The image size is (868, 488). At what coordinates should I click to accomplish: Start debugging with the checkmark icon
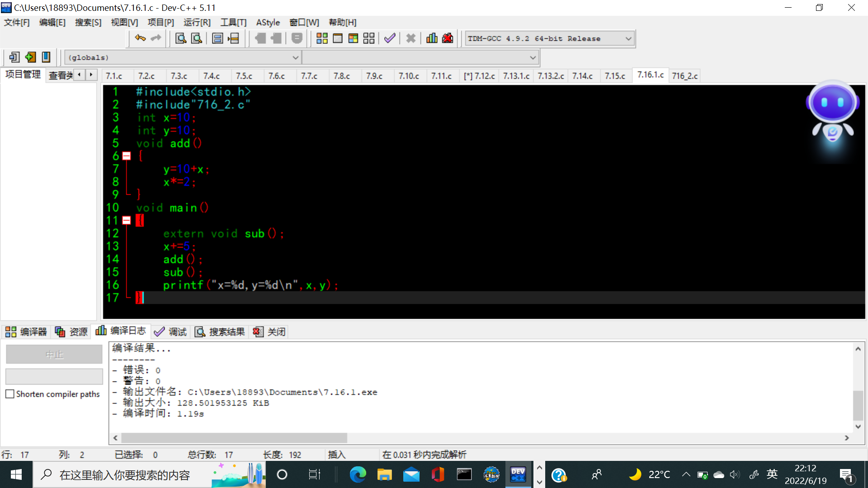390,38
